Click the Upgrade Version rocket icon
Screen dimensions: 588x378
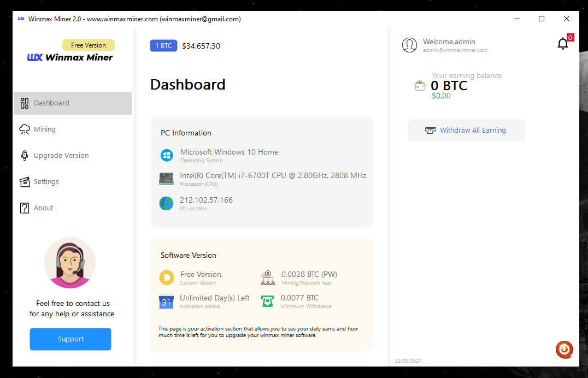pyautogui.click(x=23, y=155)
